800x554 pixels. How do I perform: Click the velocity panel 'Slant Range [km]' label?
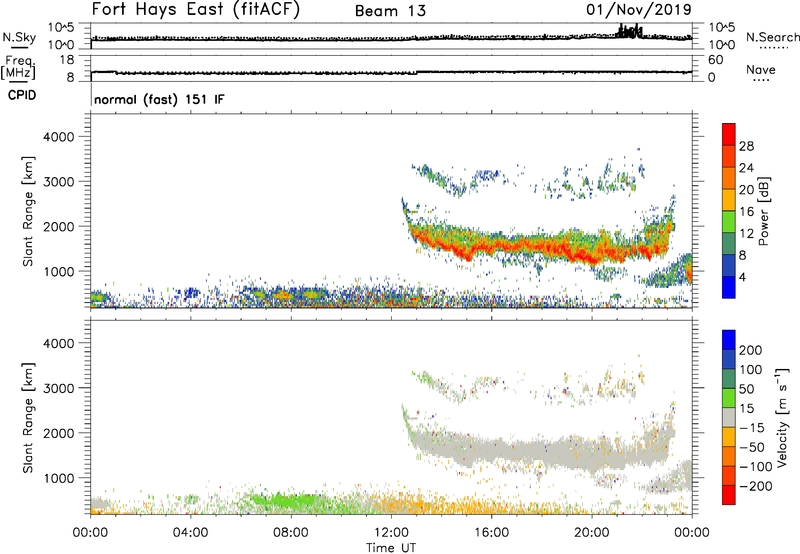coord(28,418)
